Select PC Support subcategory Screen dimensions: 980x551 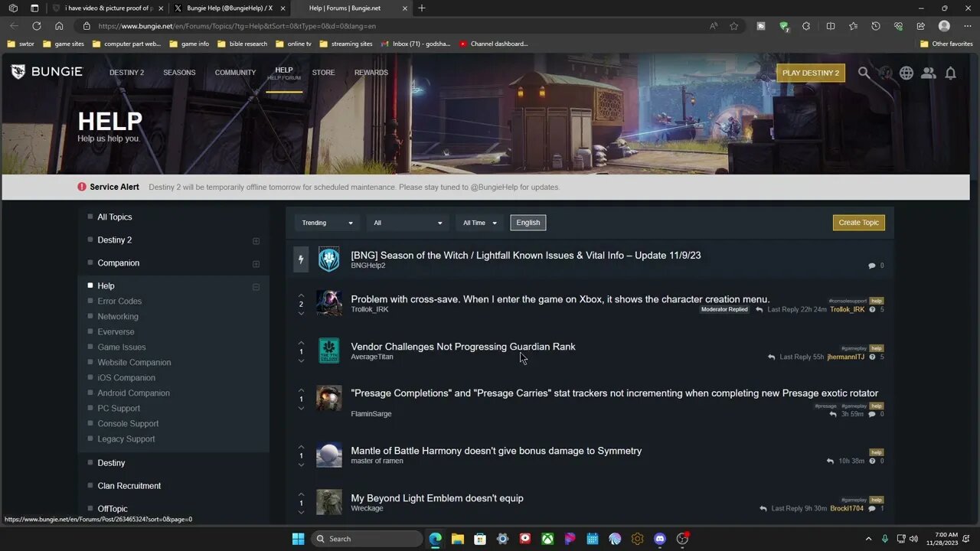(x=119, y=409)
